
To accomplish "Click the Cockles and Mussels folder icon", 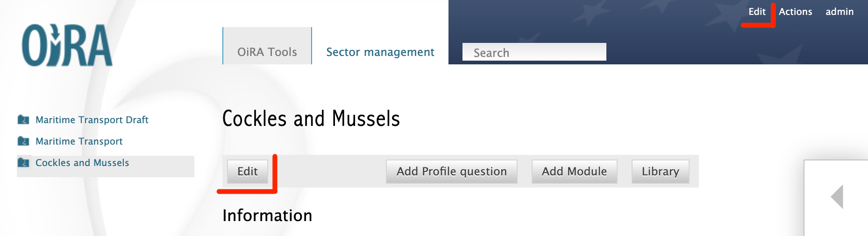I will tap(23, 163).
